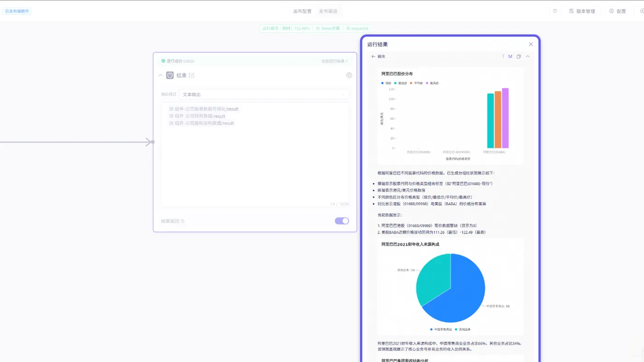The height and width of the screenshot is (362, 644).
Task: Collapse run results via 收起运行结果
Action: tap(334, 61)
